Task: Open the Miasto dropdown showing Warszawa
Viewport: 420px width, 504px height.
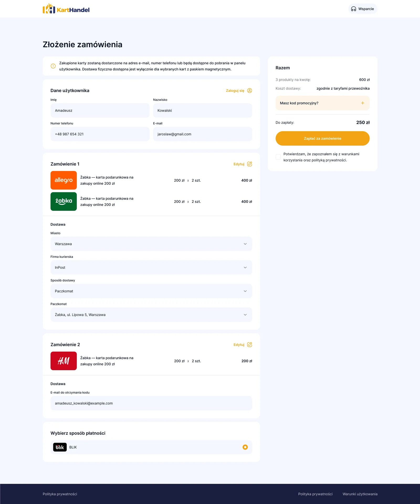Action: coord(151,244)
